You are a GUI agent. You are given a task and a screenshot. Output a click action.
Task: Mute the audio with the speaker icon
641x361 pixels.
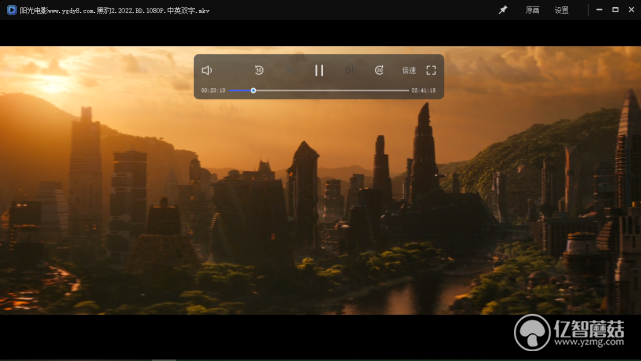[x=207, y=70]
